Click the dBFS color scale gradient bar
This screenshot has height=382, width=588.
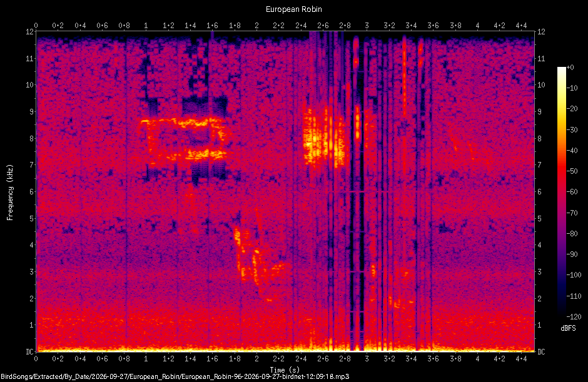pos(561,192)
